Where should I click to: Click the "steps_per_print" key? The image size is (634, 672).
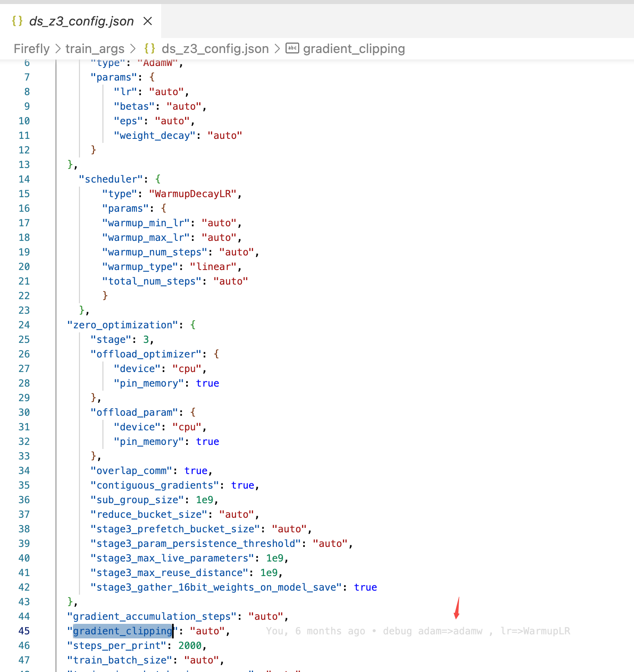click(117, 645)
